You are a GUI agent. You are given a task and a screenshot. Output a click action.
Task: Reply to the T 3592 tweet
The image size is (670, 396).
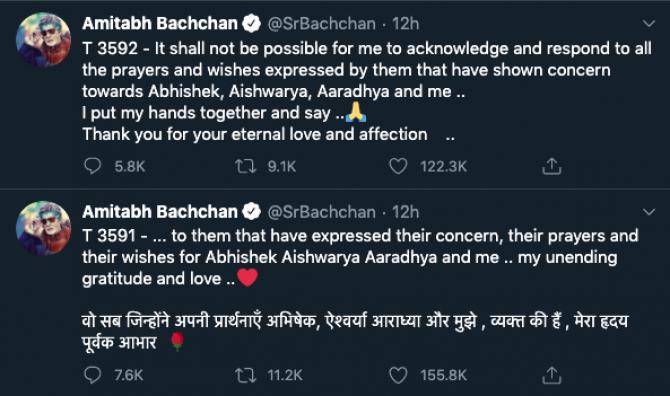click(92, 166)
